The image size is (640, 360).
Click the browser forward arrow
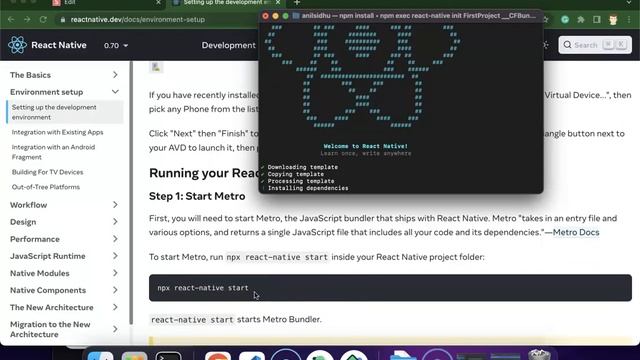tap(27, 19)
